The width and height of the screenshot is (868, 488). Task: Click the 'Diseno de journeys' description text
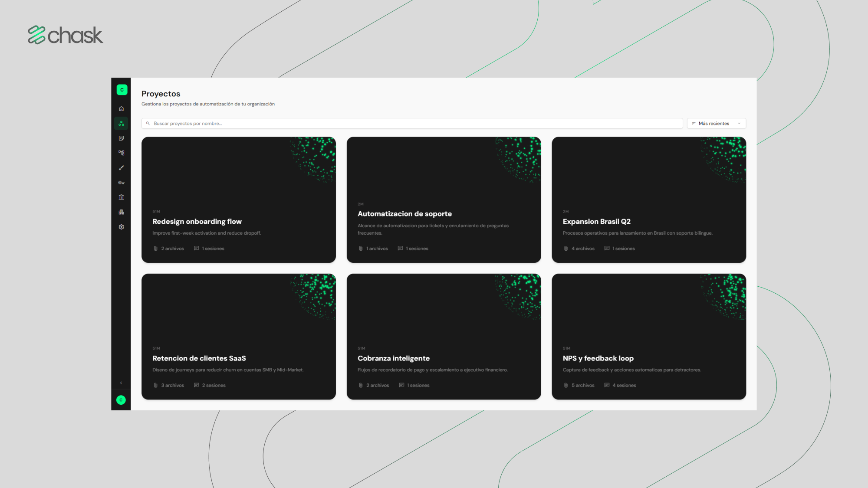(x=228, y=370)
